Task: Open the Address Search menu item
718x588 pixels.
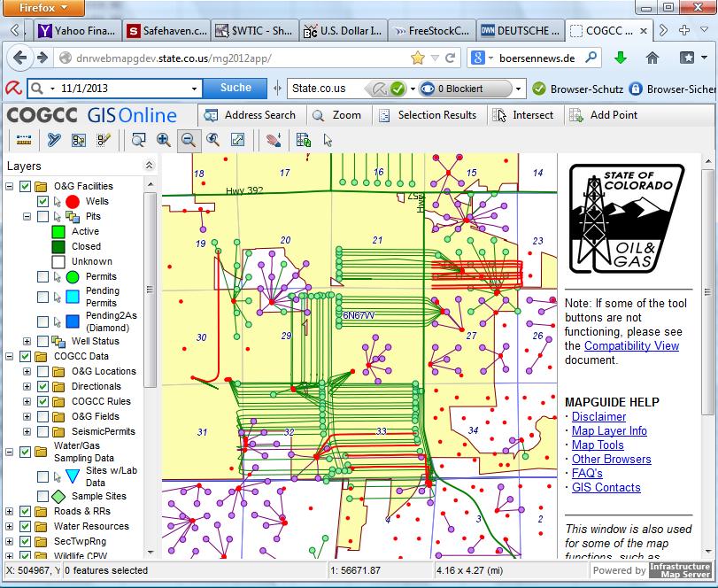Action: [250, 115]
